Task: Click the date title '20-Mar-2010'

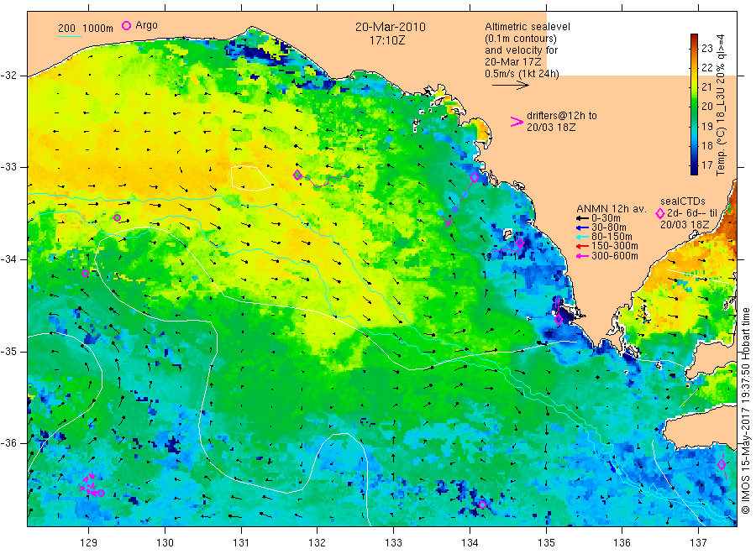Action: click(x=391, y=27)
